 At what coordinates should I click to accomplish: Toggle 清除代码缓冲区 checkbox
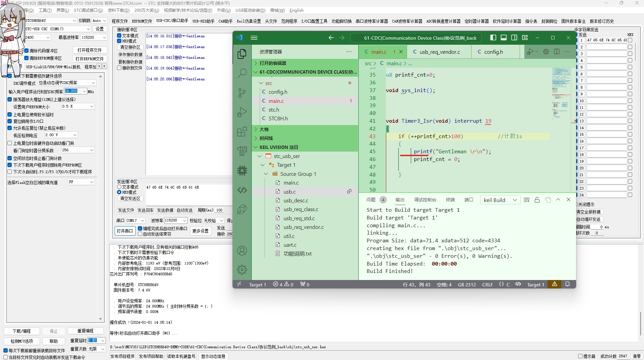pyautogui.click(x=26, y=51)
